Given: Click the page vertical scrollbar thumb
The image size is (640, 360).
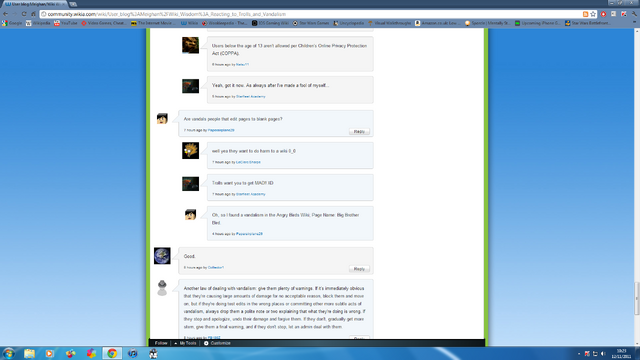Looking at the screenshot, I should 637,298.
